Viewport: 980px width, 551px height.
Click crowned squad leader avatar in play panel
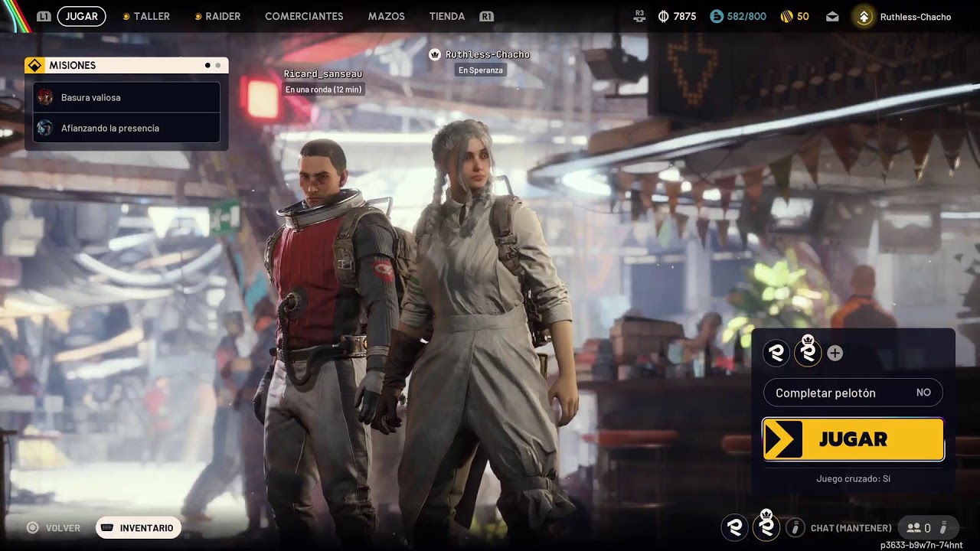pyautogui.click(x=808, y=351)
